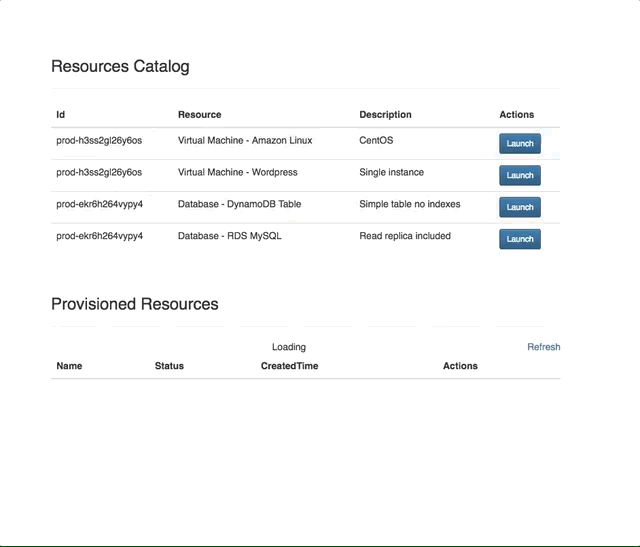Launch the Virtual Machine - Amazon Linux resource
The height and width of the screenshot is (547, 640).
520,143
